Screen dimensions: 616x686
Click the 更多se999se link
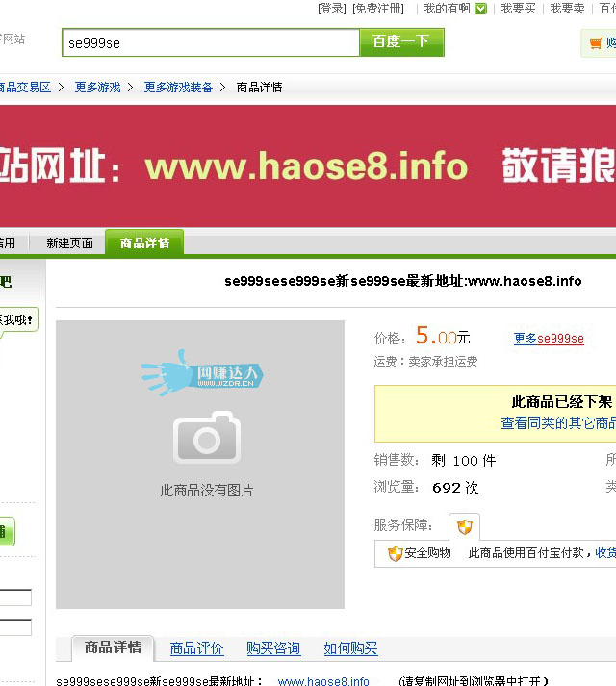[x=549, y=339]
